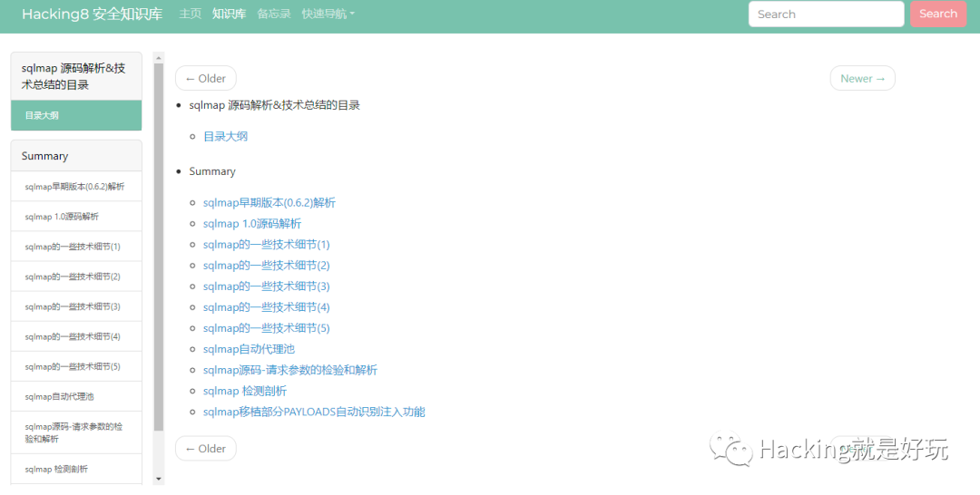Click main heading sqlmap 源码解析&技术总结的目录
This screenshot has width=980, height=495.
(274, 105)
